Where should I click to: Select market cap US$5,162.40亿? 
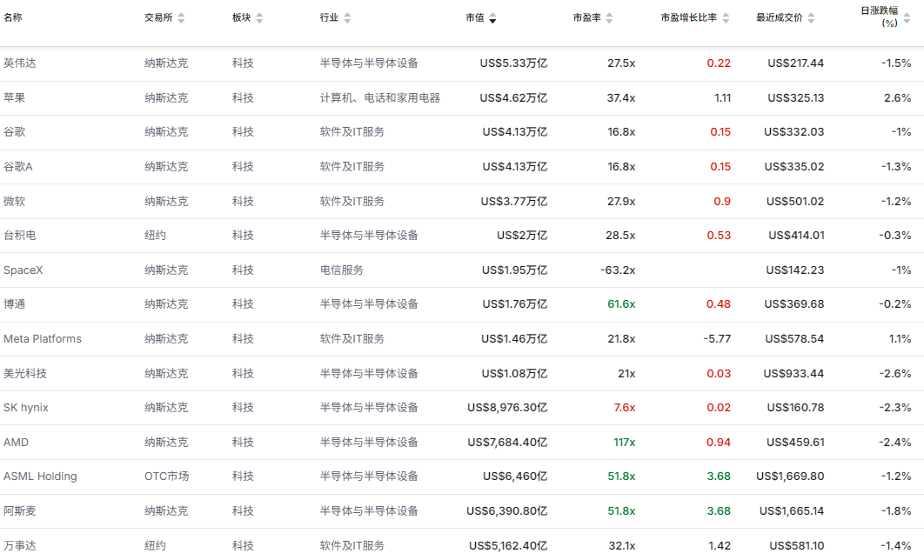509,546
